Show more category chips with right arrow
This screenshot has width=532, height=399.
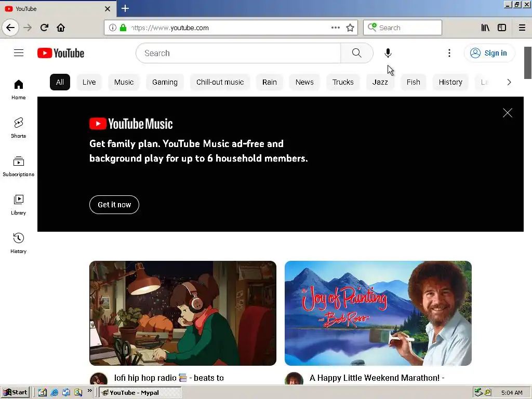[x=509, y=82]
